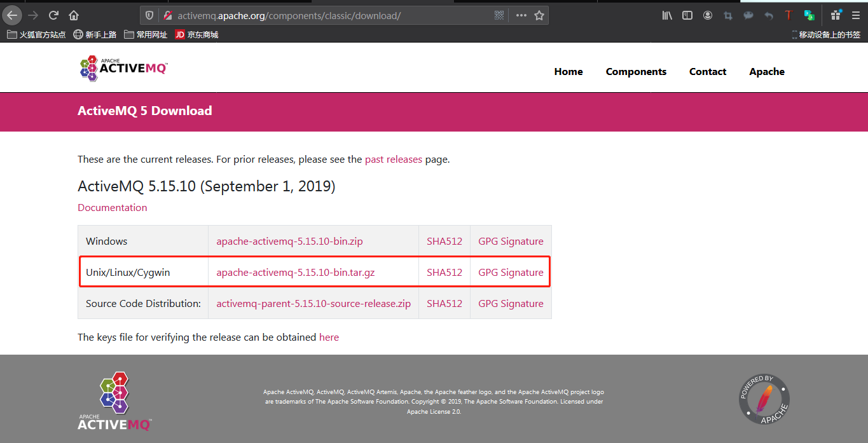Open GPG Signature in Windows row
Screen dimensions: 868x443
(x=511, y=242)
